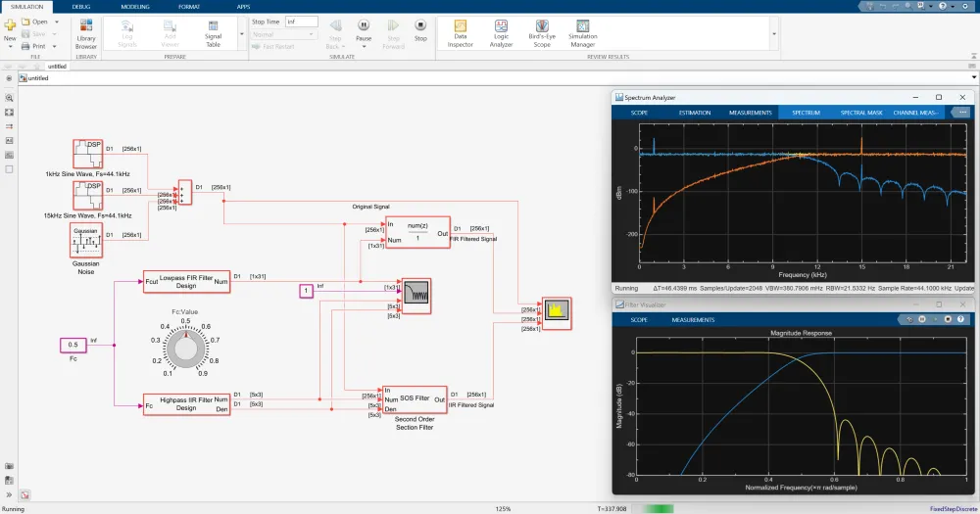The width and height of the screenshot is (980, 514).
Task: Open Filter Visualizer Measurements tab
Action: [693, 320]
